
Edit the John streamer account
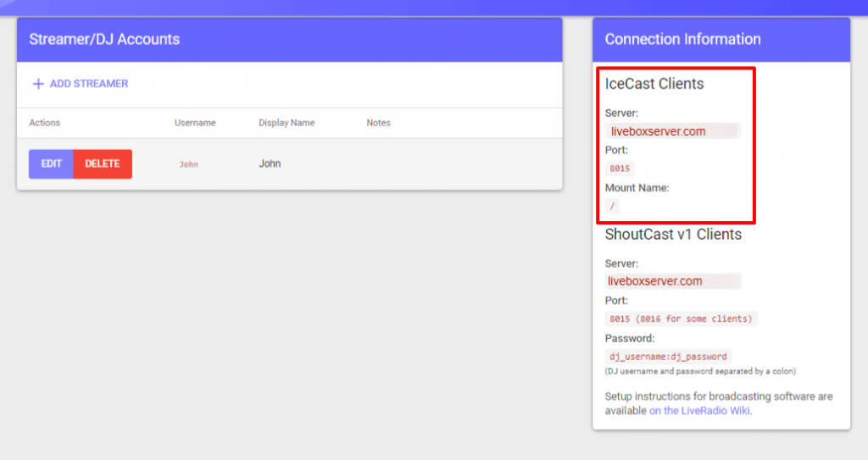click(x=51, y=163)
